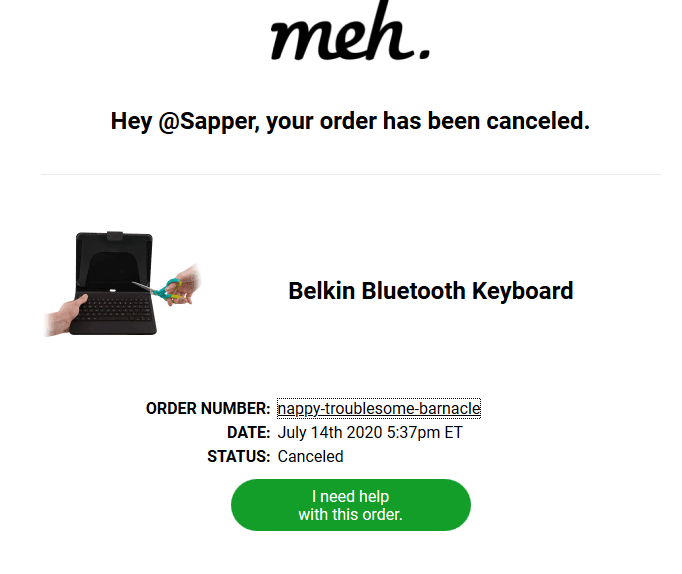Click the ORDER NUMBER label
The image size is (682, 574).
pos(208,408)
